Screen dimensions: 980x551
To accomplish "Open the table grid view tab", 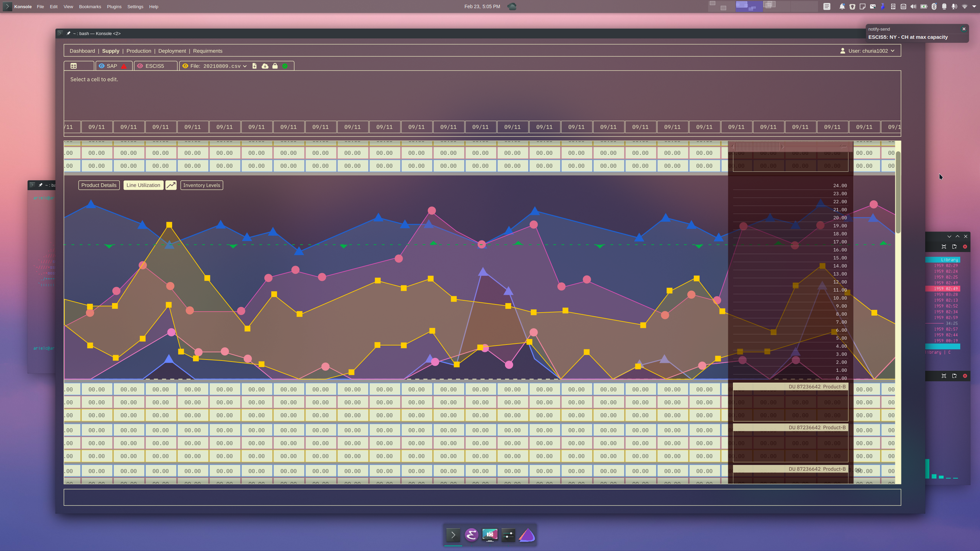I will pyautogui.click(x=74, y=66).
